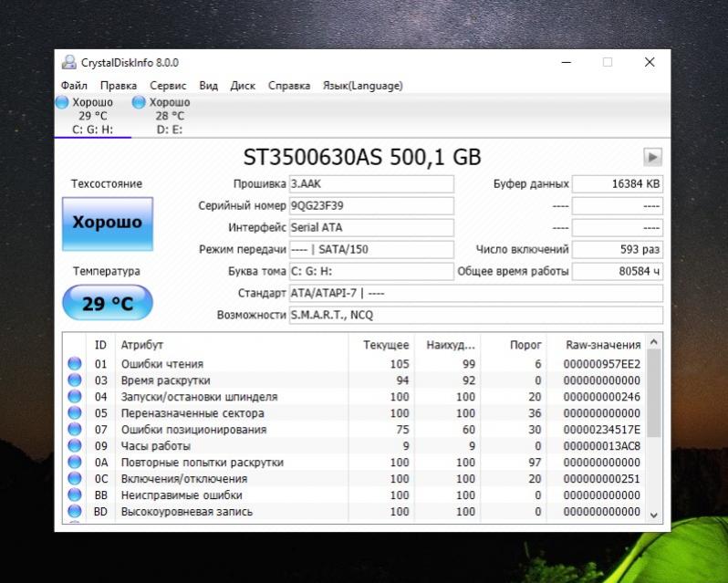This screenshot has width=728, height=583.
Task: Click status circle of disk D: E:
Action: tap(139, 102)
